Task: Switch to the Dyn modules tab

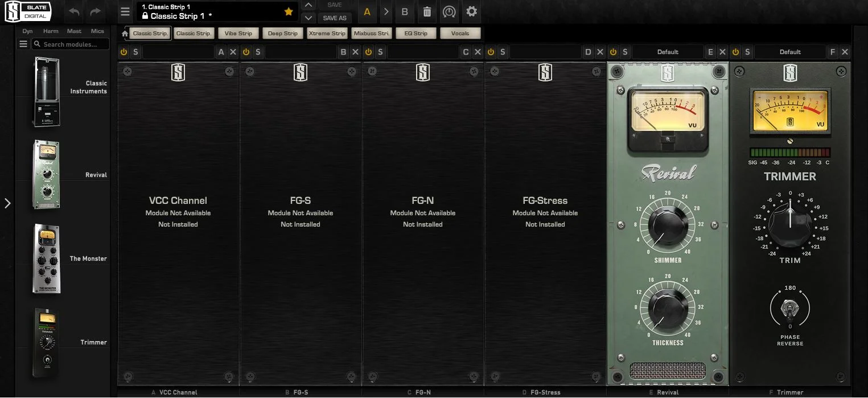Action: (x=27, y=31)
